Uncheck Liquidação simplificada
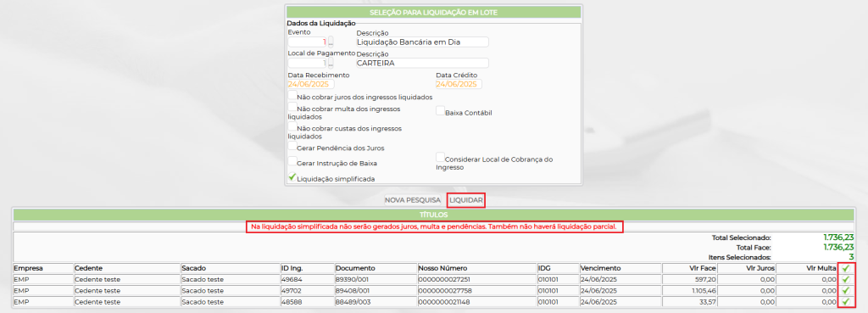This screenshot has height=313, width=868. point(292,177)
